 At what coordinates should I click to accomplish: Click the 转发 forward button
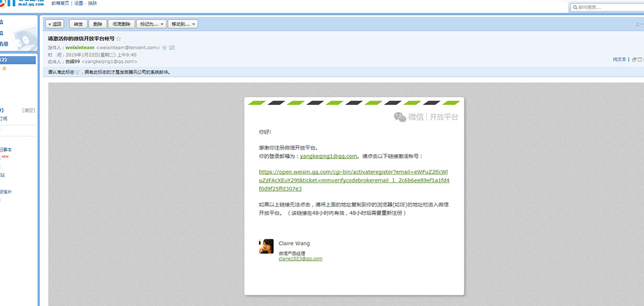pyautogui.click(x=78, y=24)
